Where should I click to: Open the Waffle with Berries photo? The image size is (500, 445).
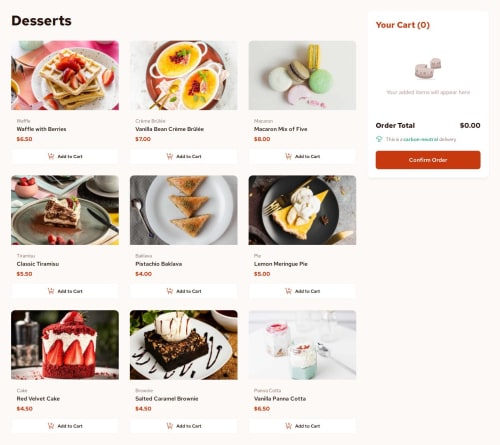point(65,75)
